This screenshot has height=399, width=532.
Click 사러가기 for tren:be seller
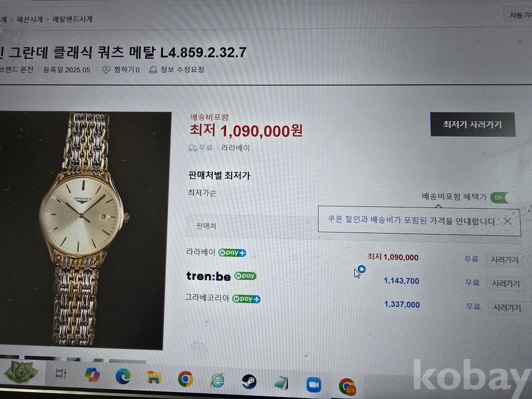[x=505, y=284]
